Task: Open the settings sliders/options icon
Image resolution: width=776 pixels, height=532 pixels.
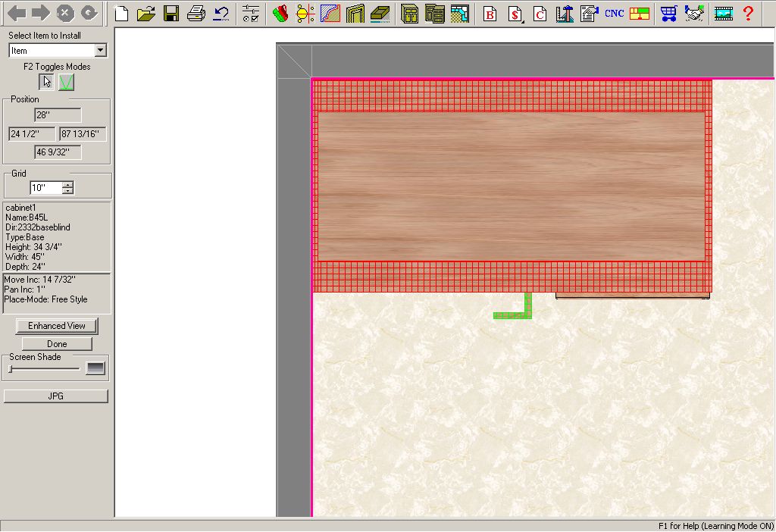Action: (x=251, y=14)
